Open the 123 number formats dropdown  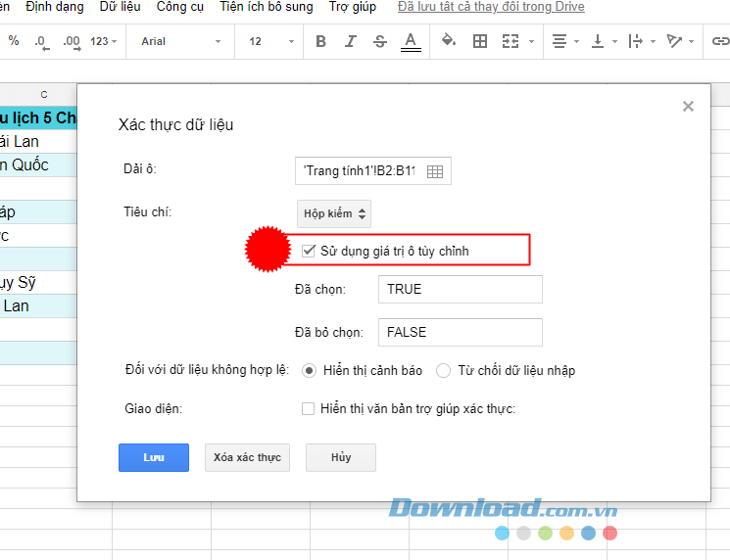(103, 41)
